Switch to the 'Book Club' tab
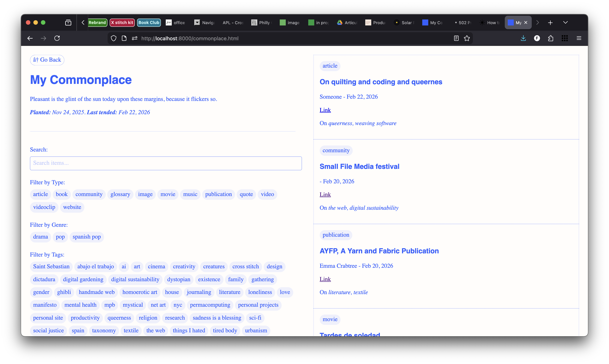The image size is (609, 364). (x=149, y=23)
